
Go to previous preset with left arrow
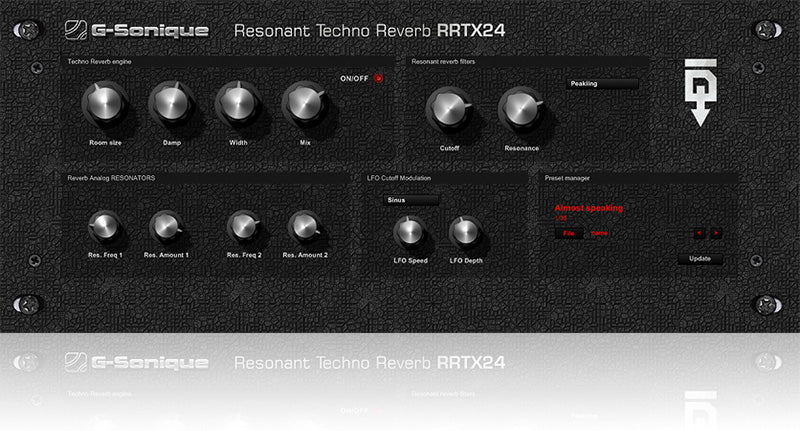pos(699,233)
